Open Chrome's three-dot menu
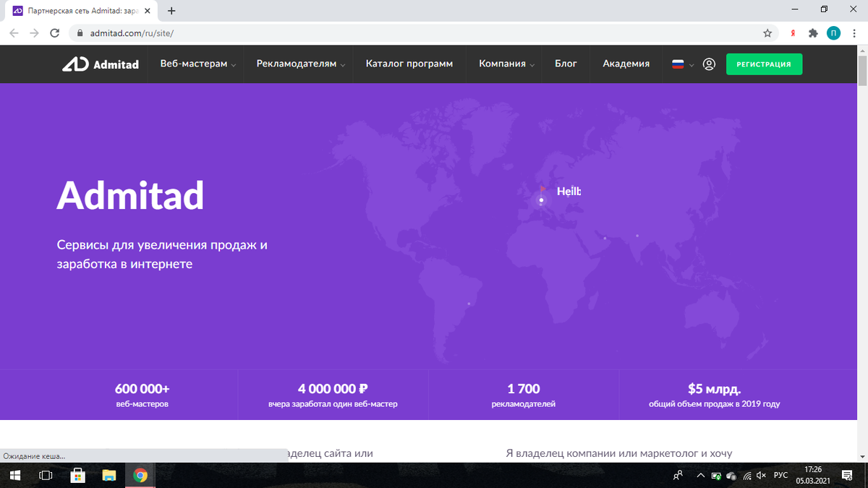This screenshot has height=488, width=868. click(x=854, y=33)
